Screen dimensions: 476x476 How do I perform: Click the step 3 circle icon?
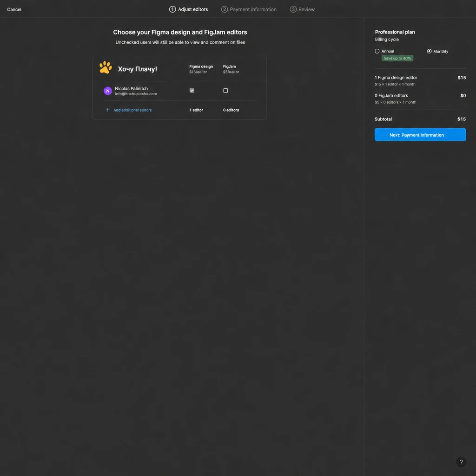pyautogui.click(x=293, y=9)
